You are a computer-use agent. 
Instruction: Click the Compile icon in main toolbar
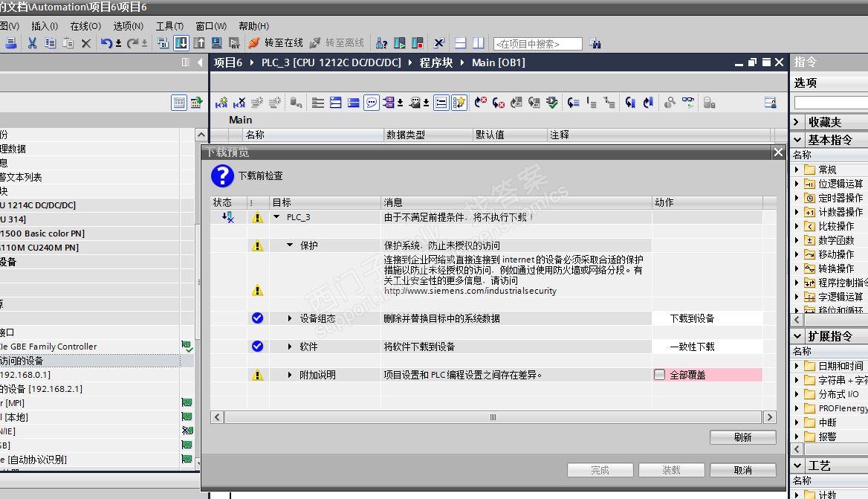click(163, 42)
